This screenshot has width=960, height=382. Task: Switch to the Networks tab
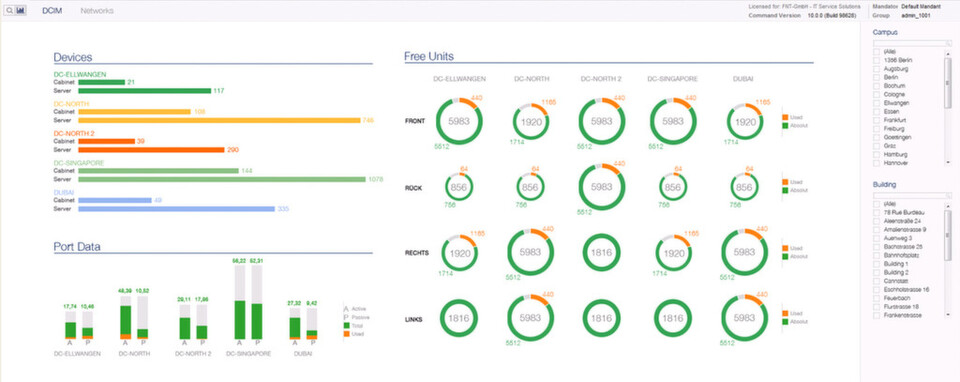click(x=97, y=10)
